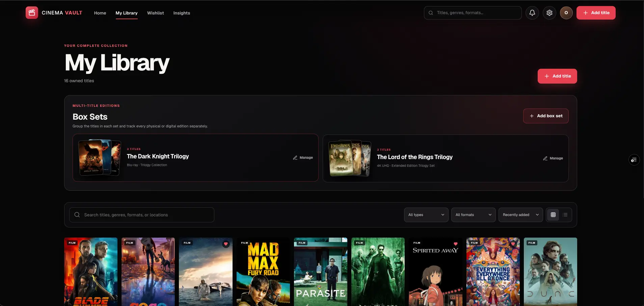Click the magnifier icon in the library search
The height and width of the screenshot is (306, 644).
[77, 215]
